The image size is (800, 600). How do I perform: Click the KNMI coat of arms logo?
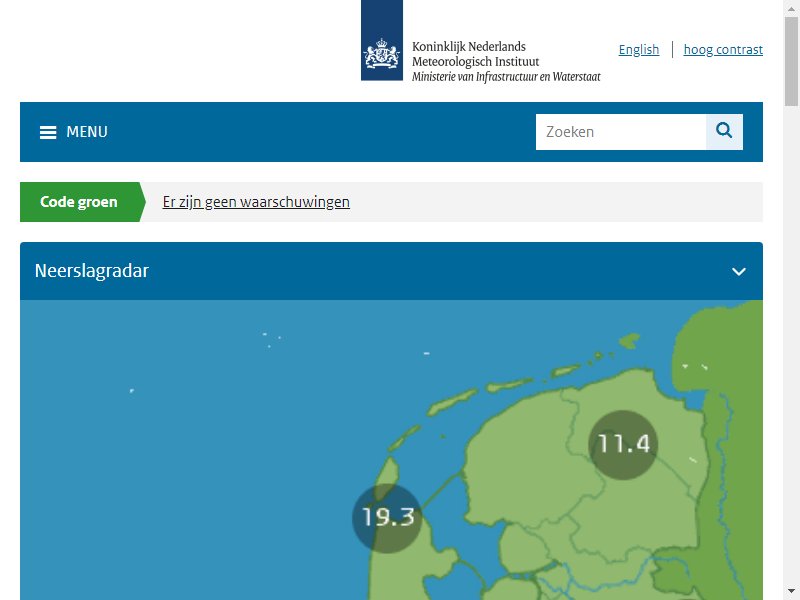click(382, 40)
